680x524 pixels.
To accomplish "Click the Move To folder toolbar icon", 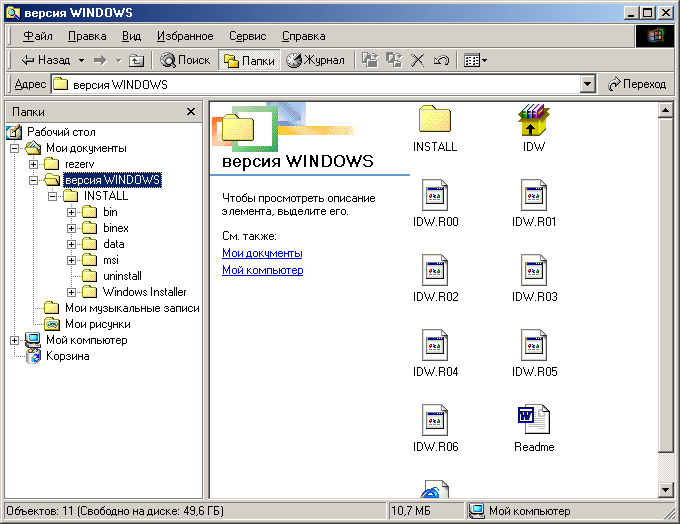I will tap(370, 60).
